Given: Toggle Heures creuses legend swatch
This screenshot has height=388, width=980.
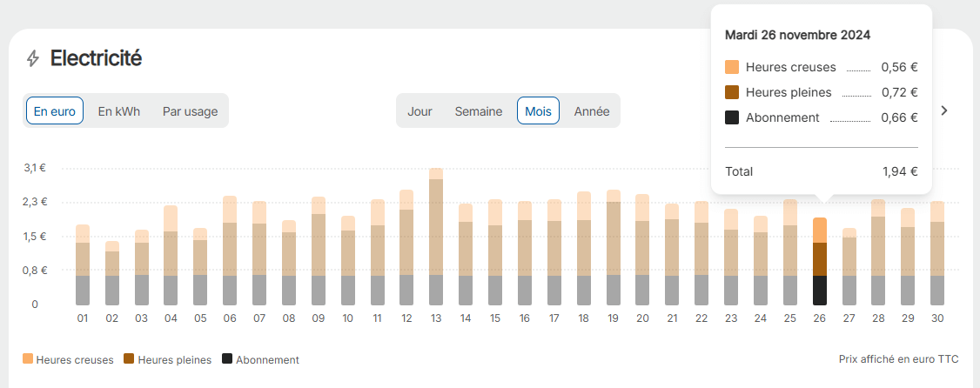Looking at the screenshot, I should pos(28,358).
